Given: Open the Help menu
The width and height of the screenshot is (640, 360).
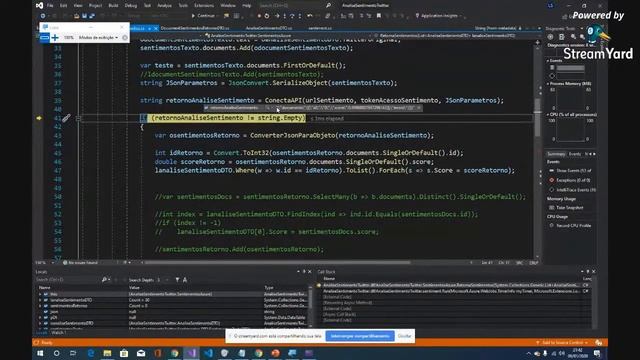Looking at the screenshot, I should pyautogui.click(x=247, y=6).
